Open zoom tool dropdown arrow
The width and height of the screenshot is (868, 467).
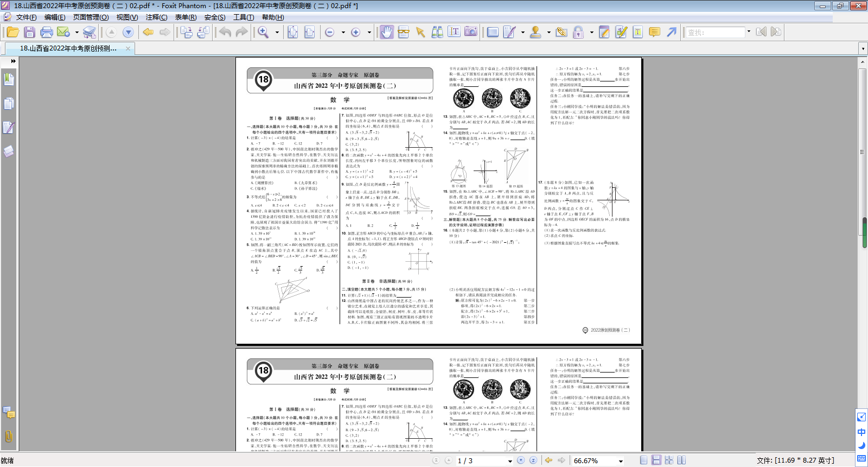(x=277, y=33)
